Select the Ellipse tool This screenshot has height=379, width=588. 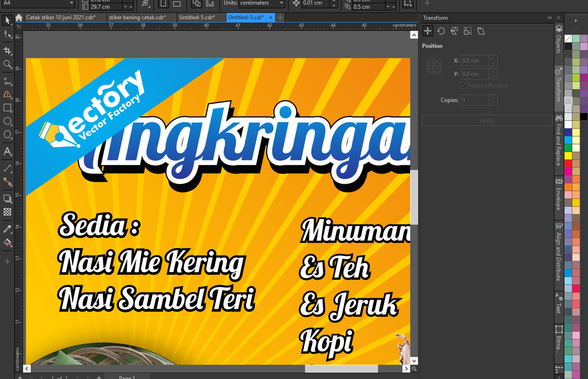7,121
